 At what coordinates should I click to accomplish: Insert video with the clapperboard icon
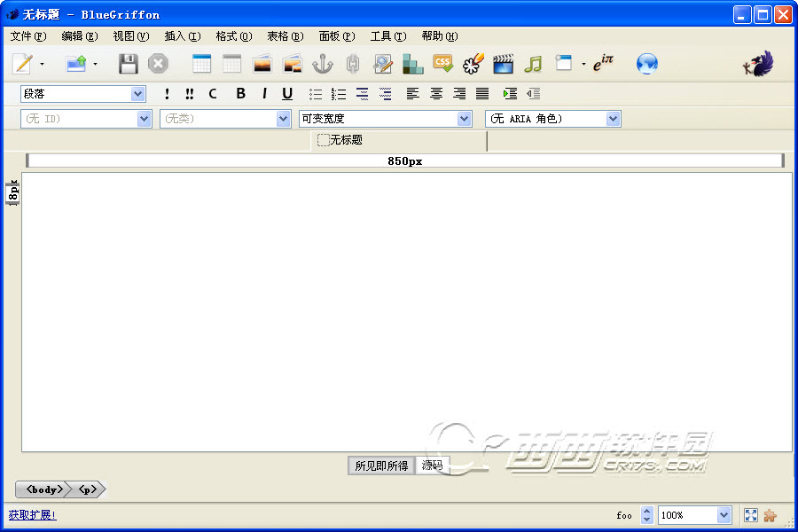[503, 64]
